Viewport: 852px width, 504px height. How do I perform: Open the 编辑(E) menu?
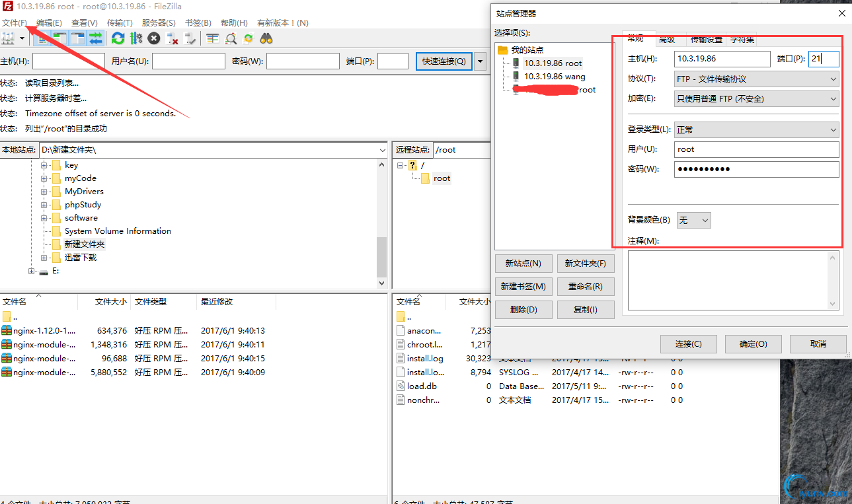(50, 22)
